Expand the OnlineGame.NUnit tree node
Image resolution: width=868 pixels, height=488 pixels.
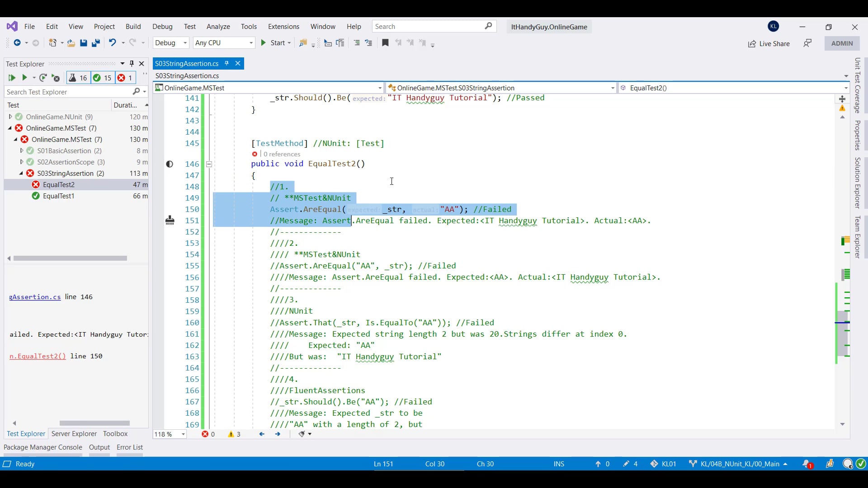click(x=10, y=117)
